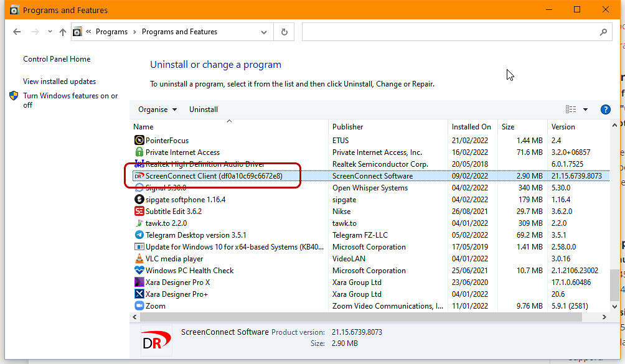Image resolution: width=625 pixels, height=364 pixels.
Task: Click the Private Internet Access padlock icon
Action: [x=139, y=152]
